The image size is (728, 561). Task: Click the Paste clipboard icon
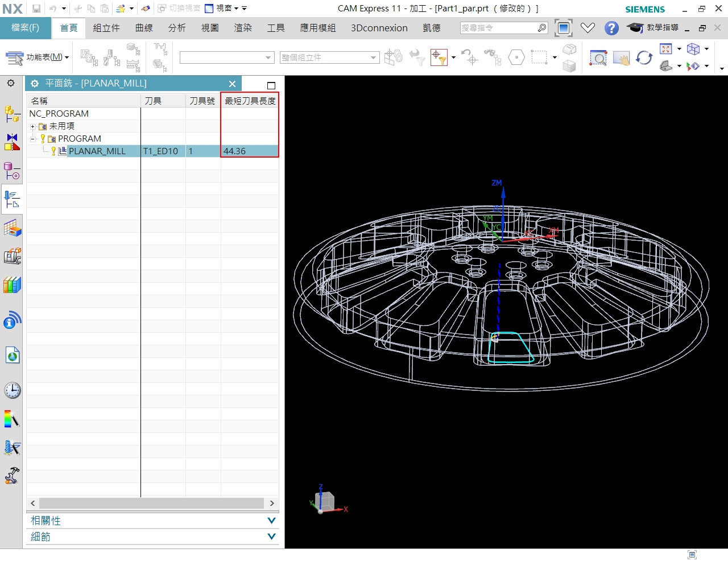[x=105, y=9]
